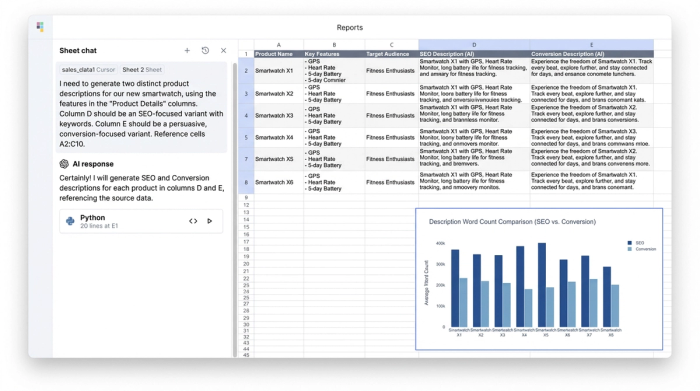Click the SEO Description (AI) header cell
700x391 pixels.
click(x=474, y=54)
